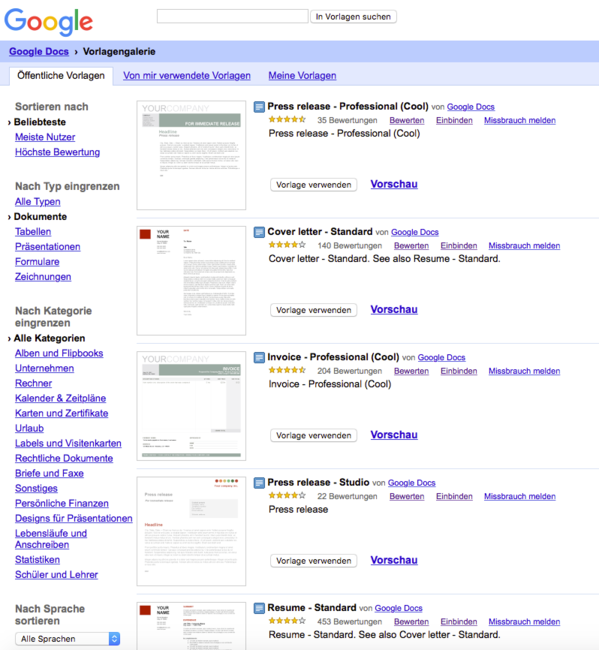Click document icon beside Resume - Standard
599x650 pixels.
tap(259, 608)
